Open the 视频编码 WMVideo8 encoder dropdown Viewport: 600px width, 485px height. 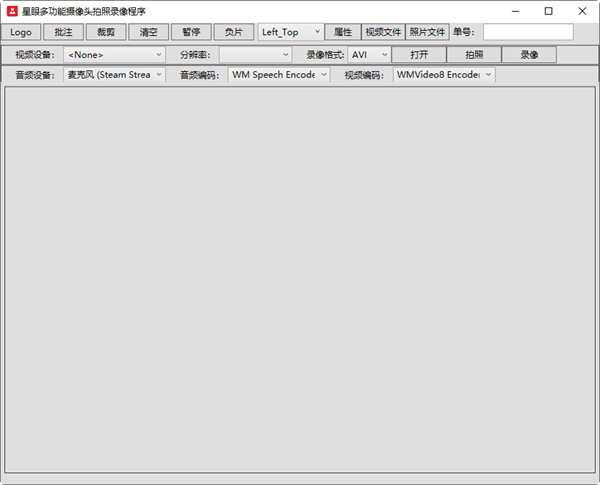(x=444, y=75)
